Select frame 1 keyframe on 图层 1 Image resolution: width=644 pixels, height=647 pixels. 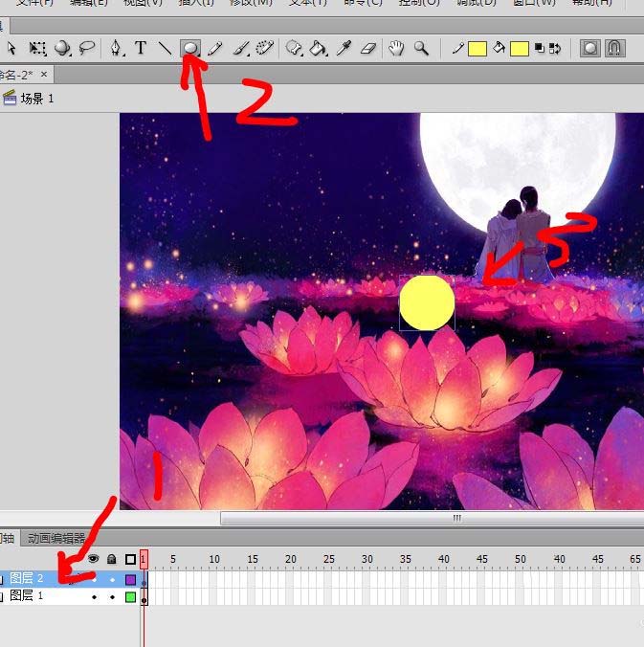(144, 597)
